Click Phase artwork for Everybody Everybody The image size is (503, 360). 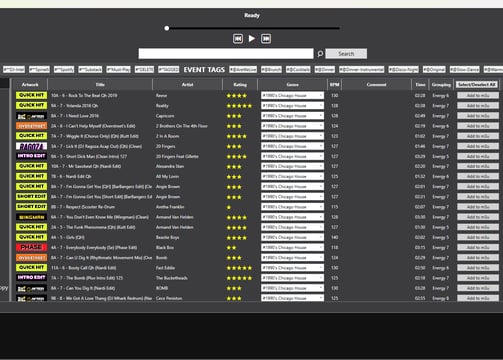coord(31,247)
